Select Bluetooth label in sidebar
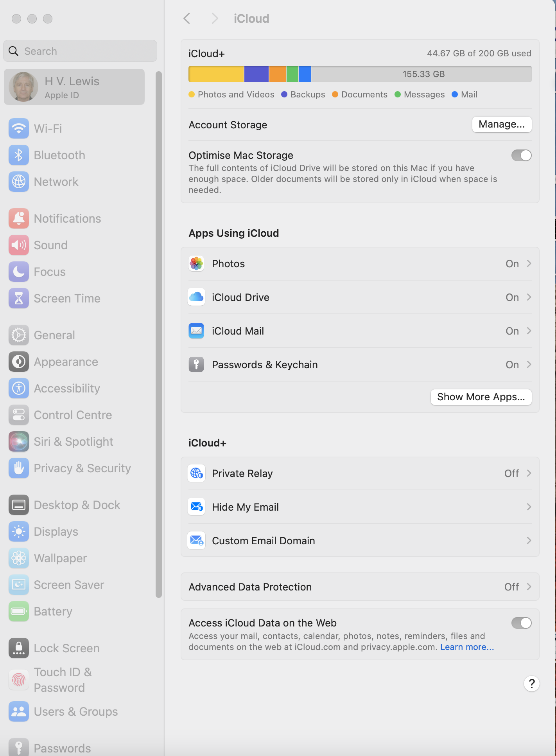This screenshot has width=556, height=756. (x=59, y=155)
